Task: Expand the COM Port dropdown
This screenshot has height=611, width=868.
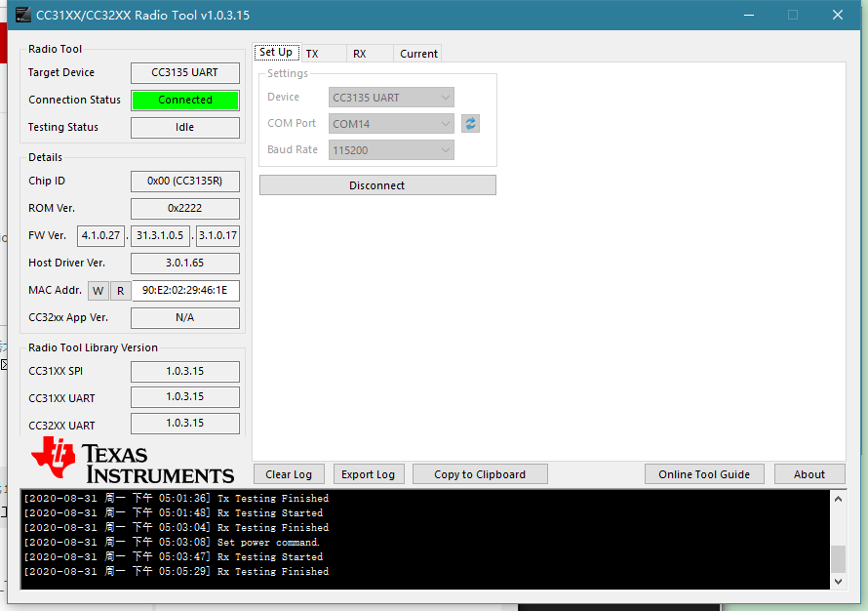Action: 391,124
